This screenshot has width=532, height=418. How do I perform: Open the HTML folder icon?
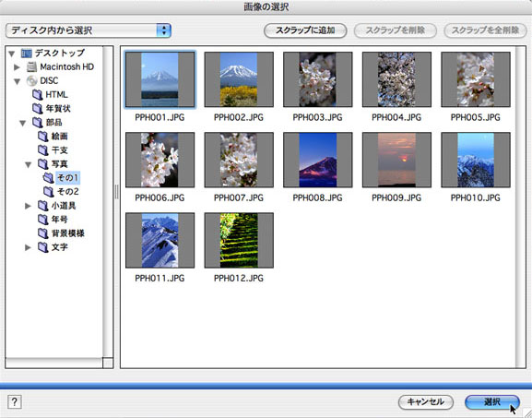37,95
